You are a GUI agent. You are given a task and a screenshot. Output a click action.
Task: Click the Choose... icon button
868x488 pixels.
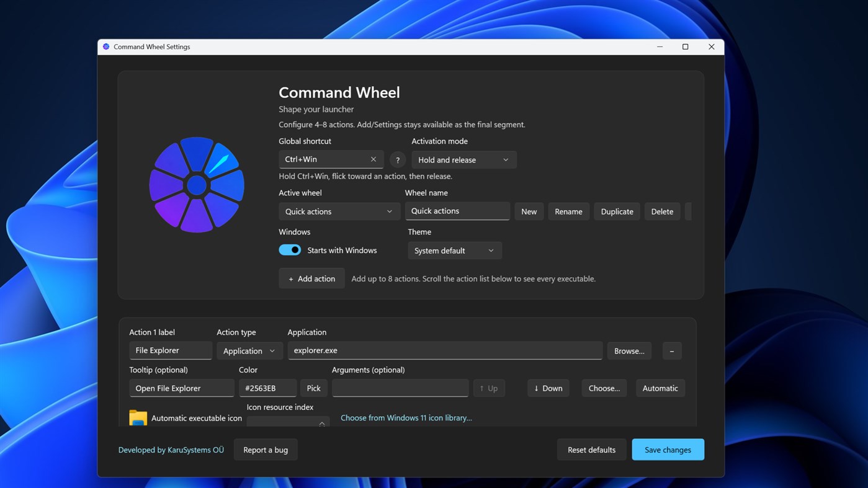pos(604,388)
